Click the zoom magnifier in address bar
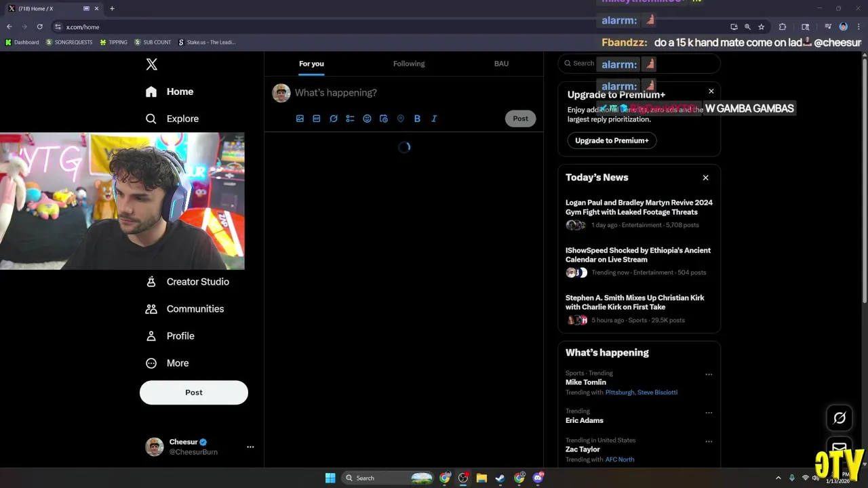The image size is (868, 488). pos(747,27)
